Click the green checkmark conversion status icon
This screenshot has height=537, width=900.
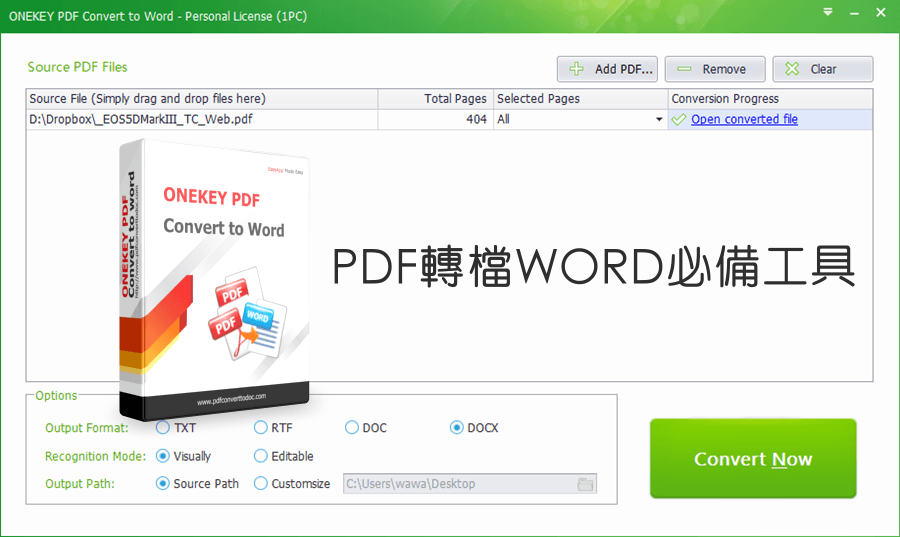(x=679, y=119)
